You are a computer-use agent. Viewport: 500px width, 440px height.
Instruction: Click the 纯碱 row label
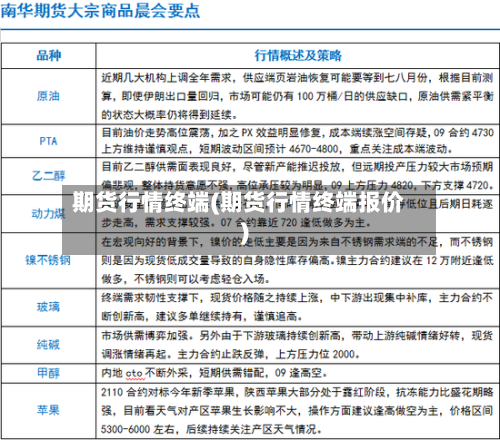point(48,344)
